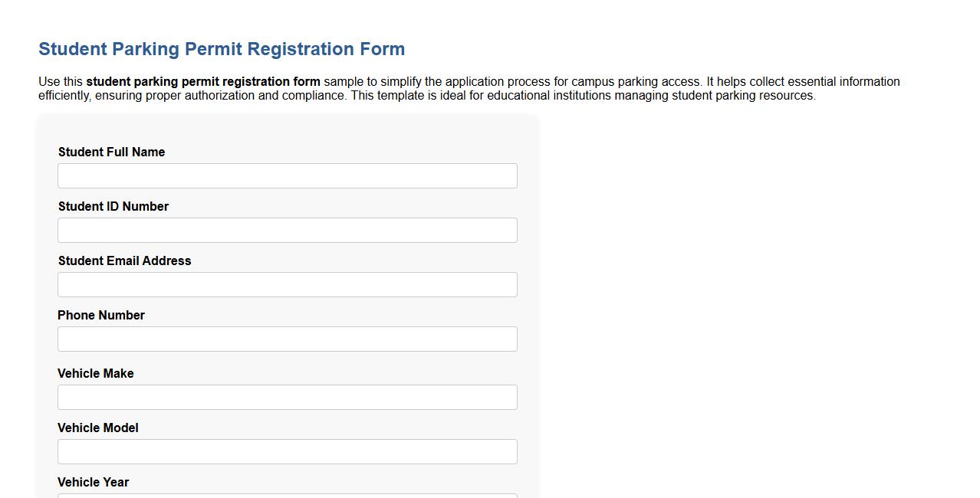Click the Vehicle Model label

(x=97, y=428)
